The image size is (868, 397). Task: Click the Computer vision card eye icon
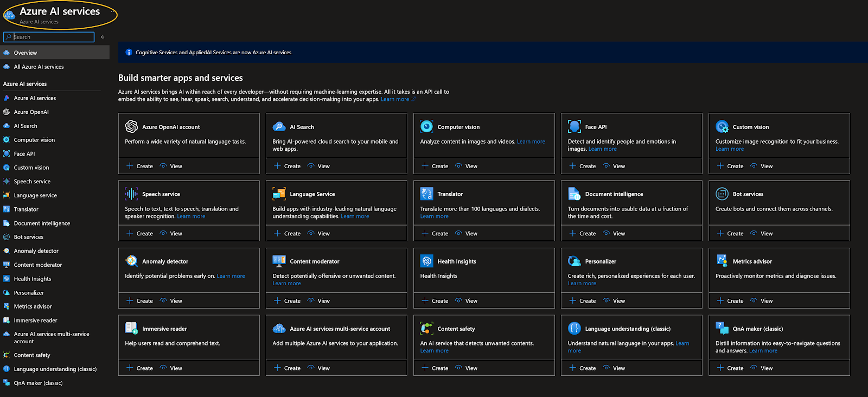(x=426, y=126)
